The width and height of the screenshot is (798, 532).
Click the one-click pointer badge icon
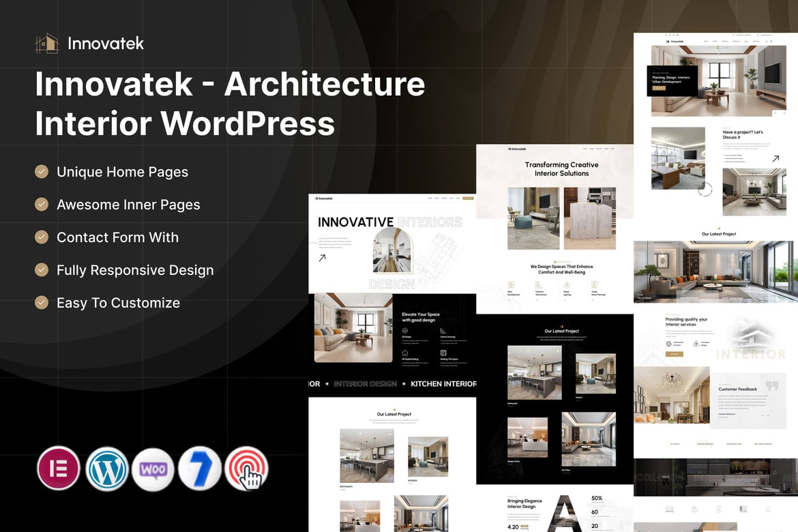pyautogui.click(x=247, y=469)
